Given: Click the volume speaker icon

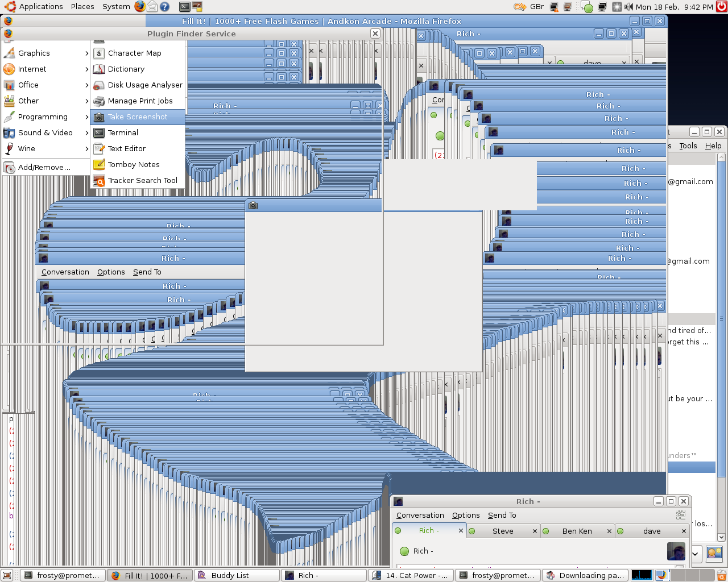Looking at the screenshot, I should [x=628, y=7].
